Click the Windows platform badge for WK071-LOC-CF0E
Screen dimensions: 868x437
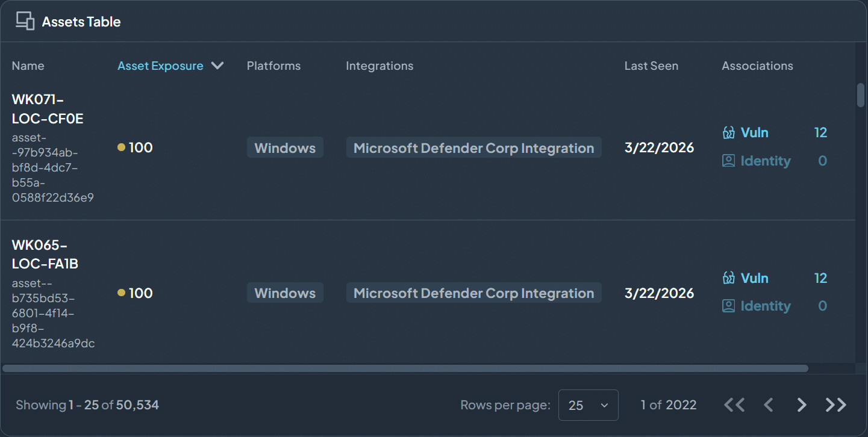click(x=285, y=147)
